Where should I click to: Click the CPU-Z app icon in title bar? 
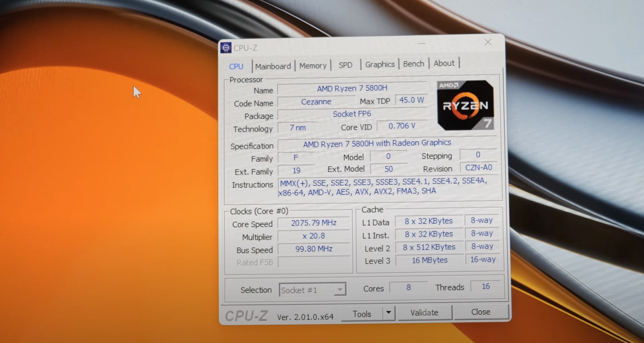click(x=226, y=48)
